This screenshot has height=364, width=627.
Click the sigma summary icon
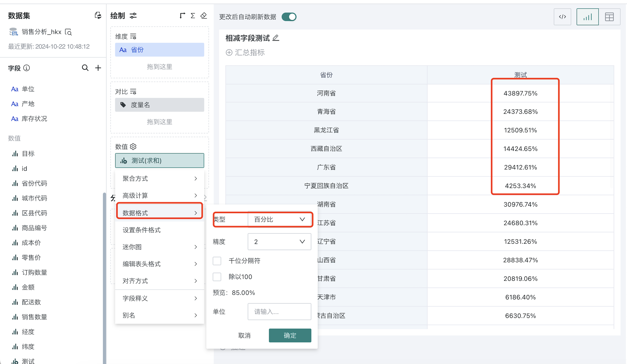click(x=193, y=16)
